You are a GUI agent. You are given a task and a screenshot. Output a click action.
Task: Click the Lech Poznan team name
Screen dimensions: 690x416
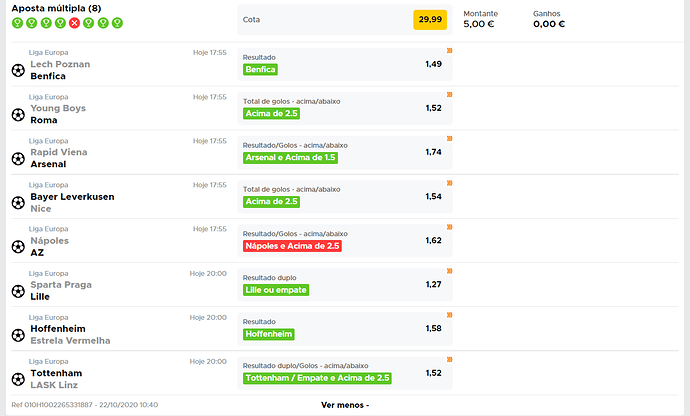(60, 64)
